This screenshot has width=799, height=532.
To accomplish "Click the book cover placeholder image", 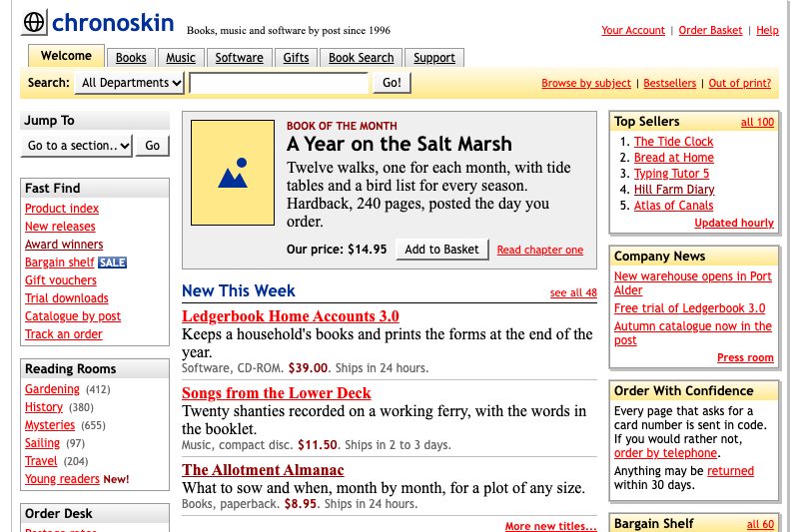I will coord(233,173).
